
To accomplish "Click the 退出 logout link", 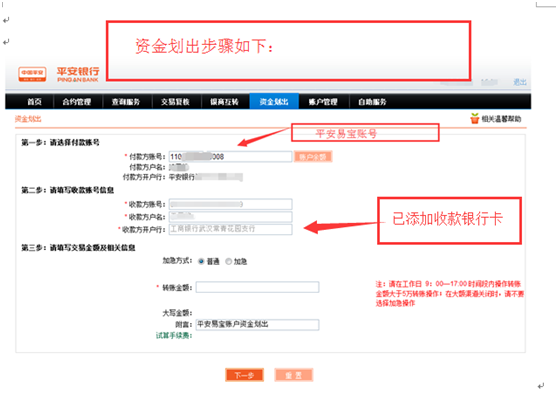I will pos(520,82).
